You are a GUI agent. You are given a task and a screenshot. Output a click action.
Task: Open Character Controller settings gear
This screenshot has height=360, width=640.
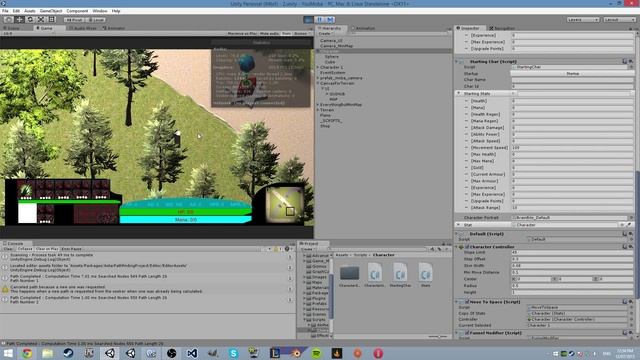631,247
